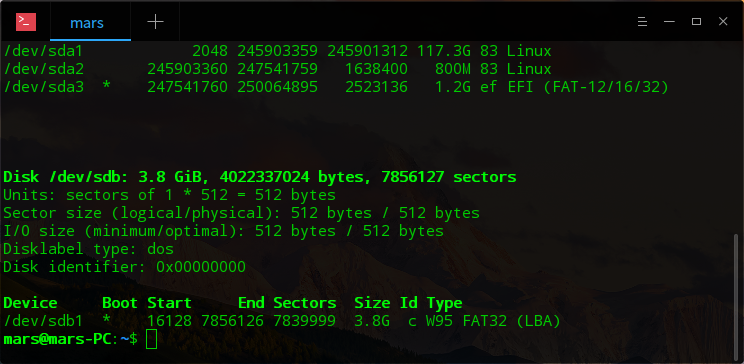Open a new tab with the plus icon
Image resolution: width=744 pixels, height=364 pixels.
155,22
